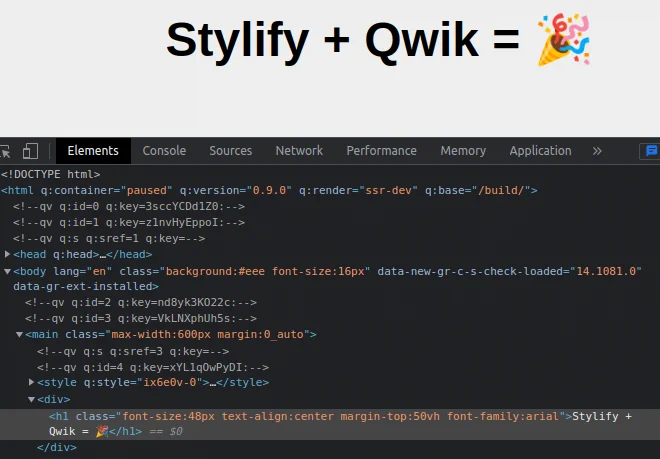The width and height of the screenshot is (660, 459).
Task: Open the console messages chat icon
Action: pos(651,151)
